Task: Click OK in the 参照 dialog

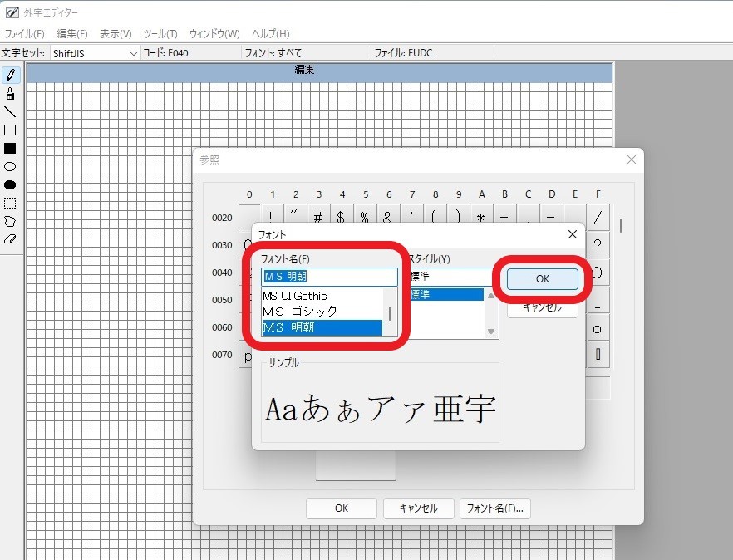Action: tap(342, 508)
